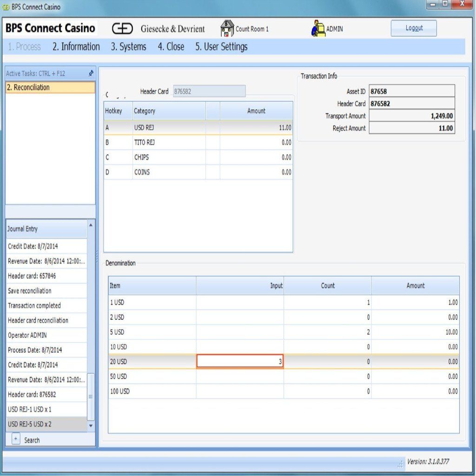Select the CHIPS category row

tap(198, 158)
